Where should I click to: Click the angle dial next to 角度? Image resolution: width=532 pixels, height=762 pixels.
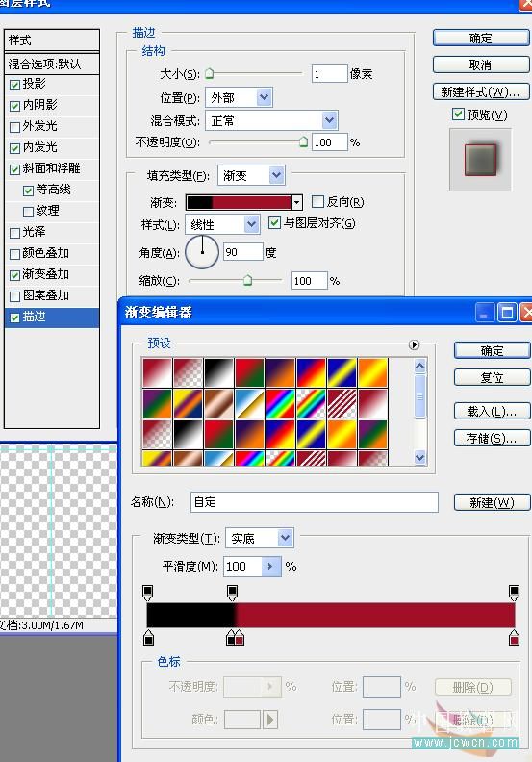point(202,252)
